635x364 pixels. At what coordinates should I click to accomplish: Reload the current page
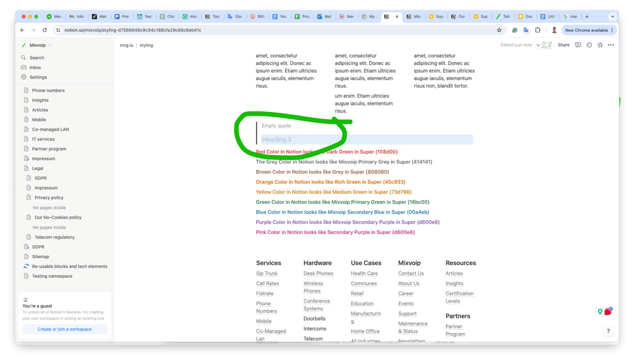(x=45, y=30)
